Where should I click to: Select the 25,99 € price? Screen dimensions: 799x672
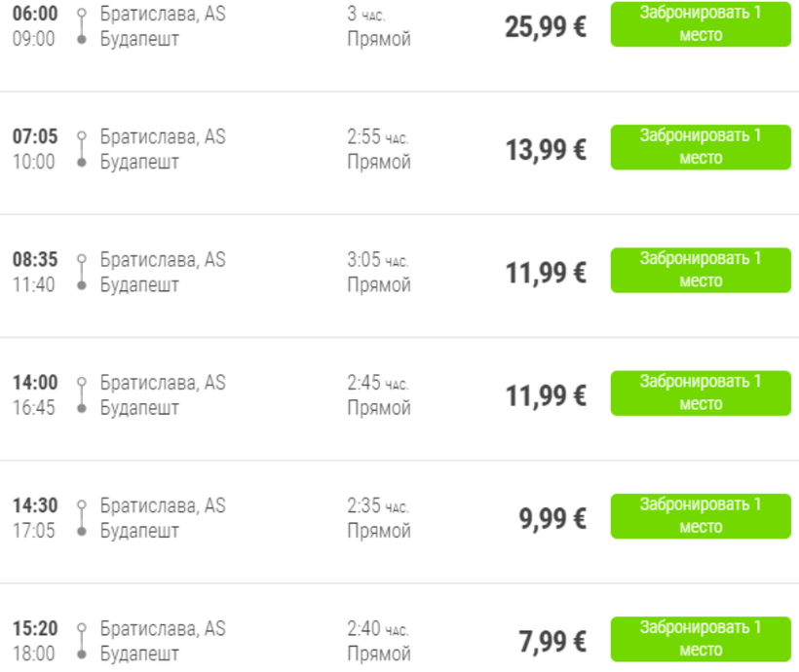coord(546,26)
